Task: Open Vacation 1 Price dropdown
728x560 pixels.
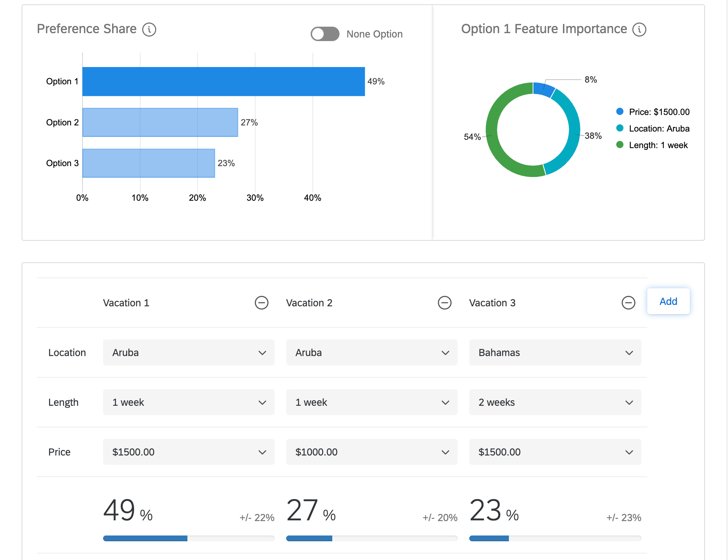Action: coord(188,452)
